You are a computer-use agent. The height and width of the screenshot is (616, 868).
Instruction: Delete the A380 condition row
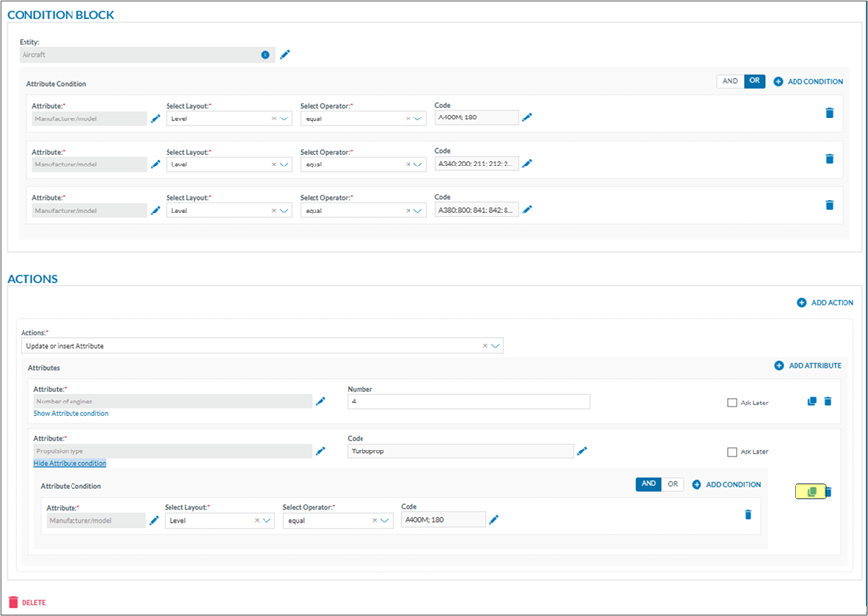[x=829, y=205]
